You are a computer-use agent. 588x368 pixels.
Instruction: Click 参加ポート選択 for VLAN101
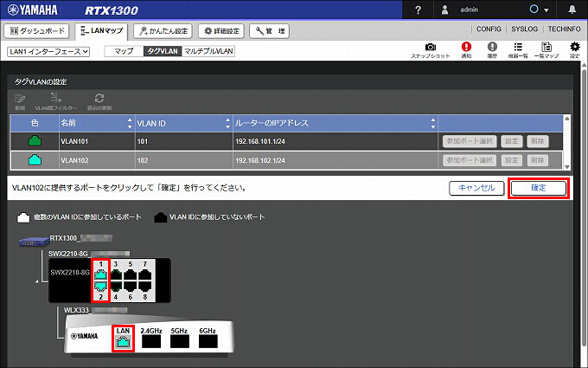(470, 141)
